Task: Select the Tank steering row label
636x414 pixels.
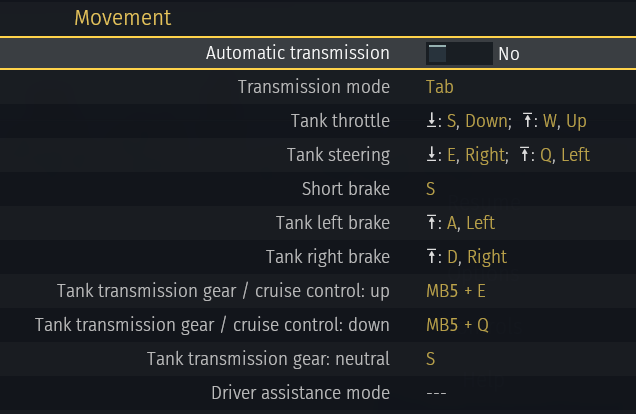Action: (338, 155)
